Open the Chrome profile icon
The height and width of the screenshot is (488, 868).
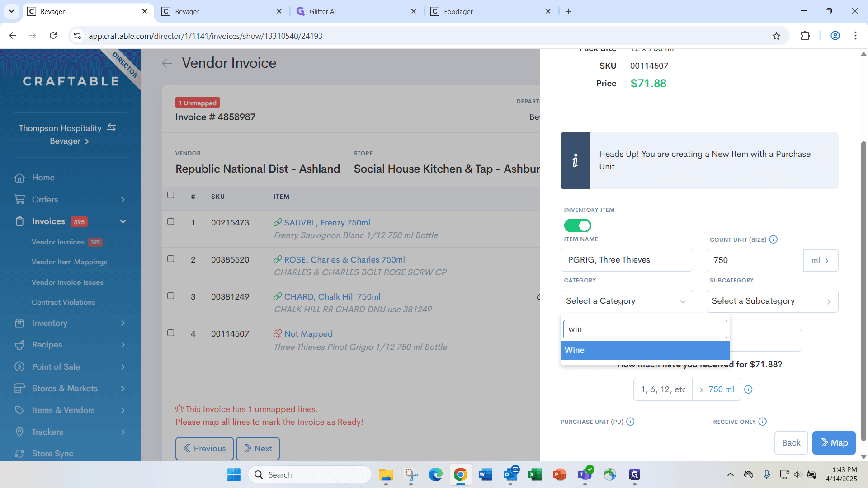pos(835,36)
